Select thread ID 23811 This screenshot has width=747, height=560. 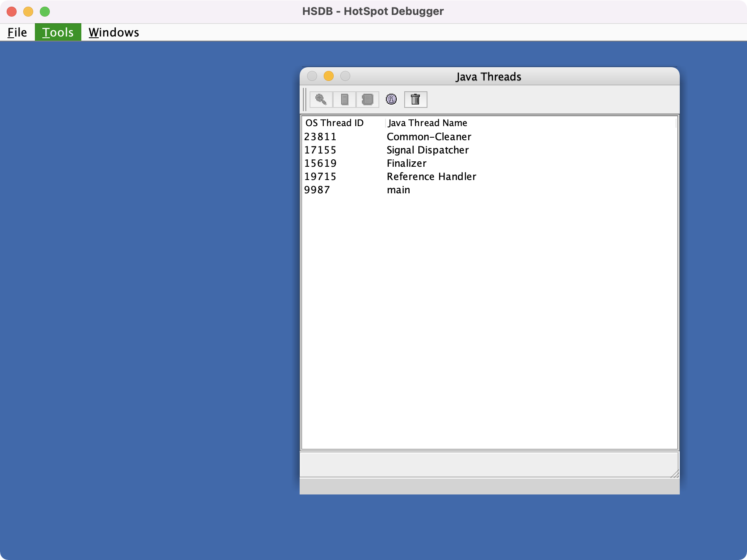click(320, 137)
